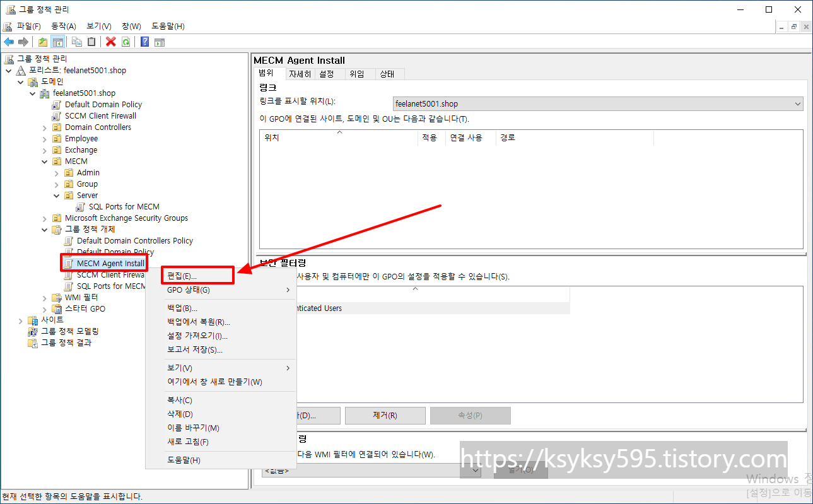This screenshot has height=504, width=813.
Task: Open the 동작(A) menu
Action: (64, 26)
